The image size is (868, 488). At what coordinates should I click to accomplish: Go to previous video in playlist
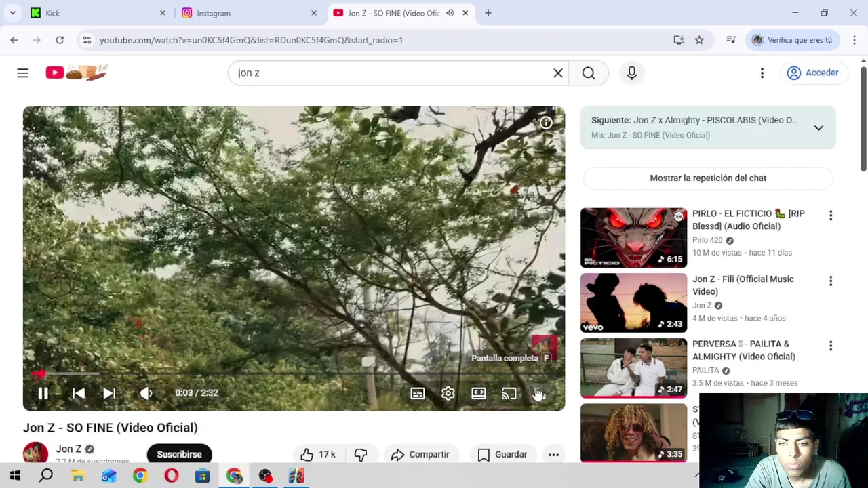click(79, 393)
